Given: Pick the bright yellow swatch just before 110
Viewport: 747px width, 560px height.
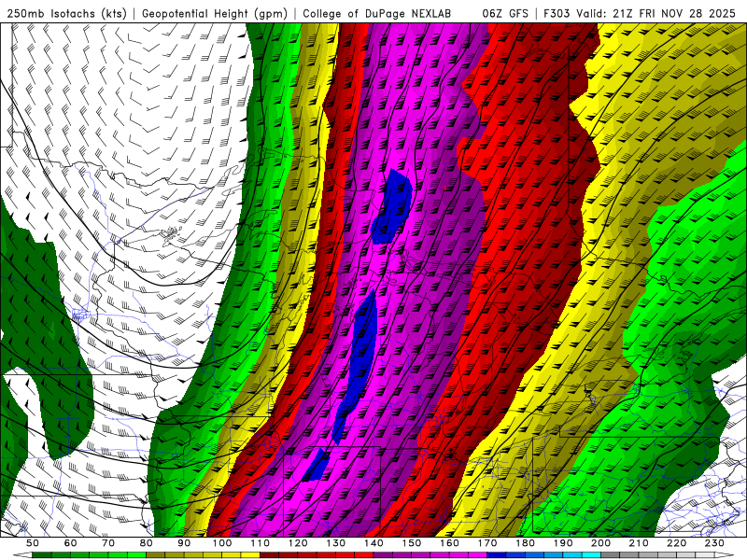Looking at the screenshot, I should [250, 554].
